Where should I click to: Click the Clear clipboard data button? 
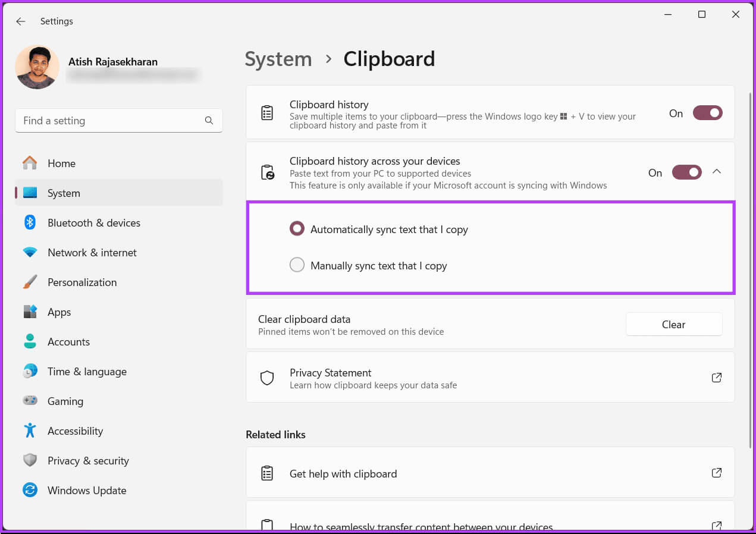pyautogui.click(x=674, y=324)
